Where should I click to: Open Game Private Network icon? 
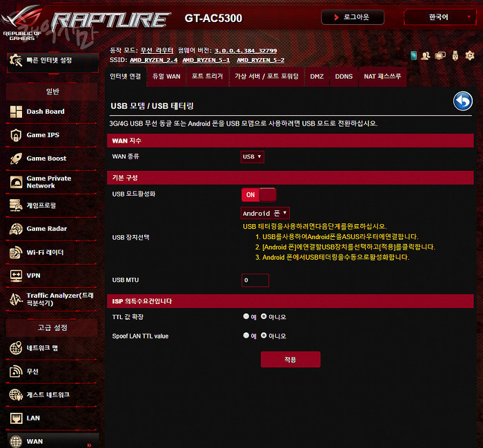(16, 182)
